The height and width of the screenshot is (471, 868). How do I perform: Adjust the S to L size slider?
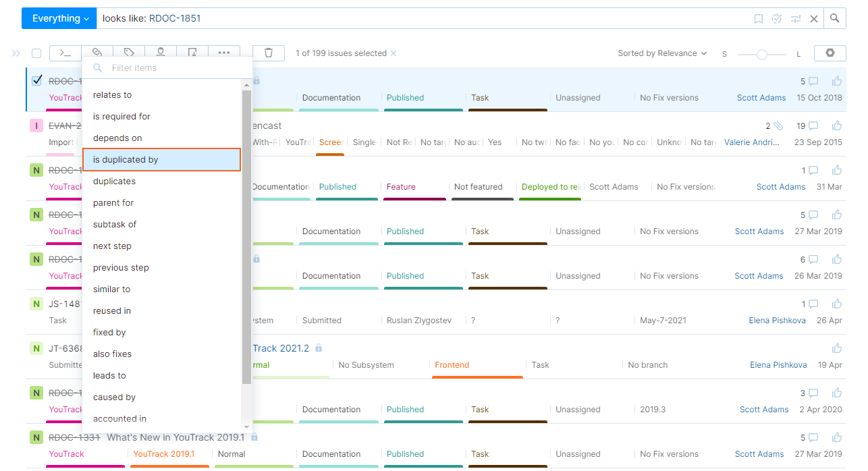pyautogui.click(x=761, y=54)
